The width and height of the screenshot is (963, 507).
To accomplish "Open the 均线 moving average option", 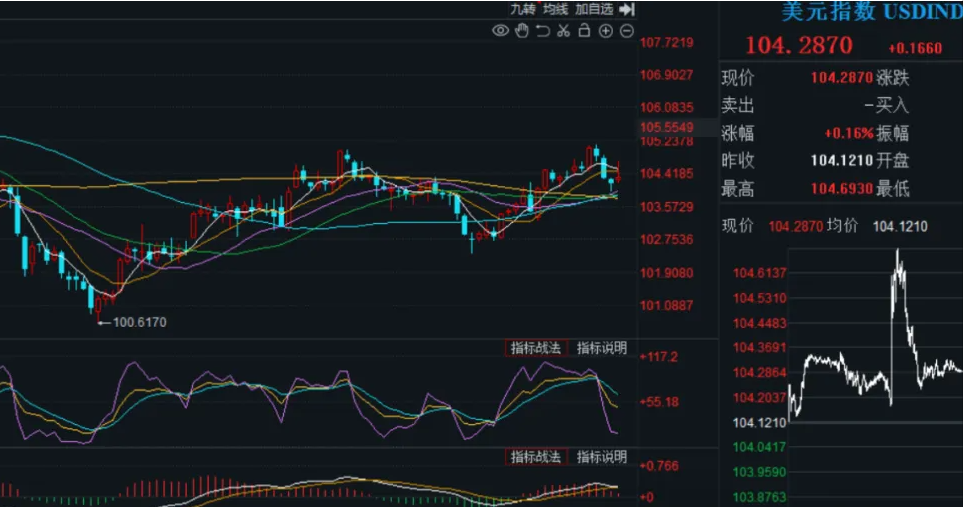I will click(x=555, y=9).
